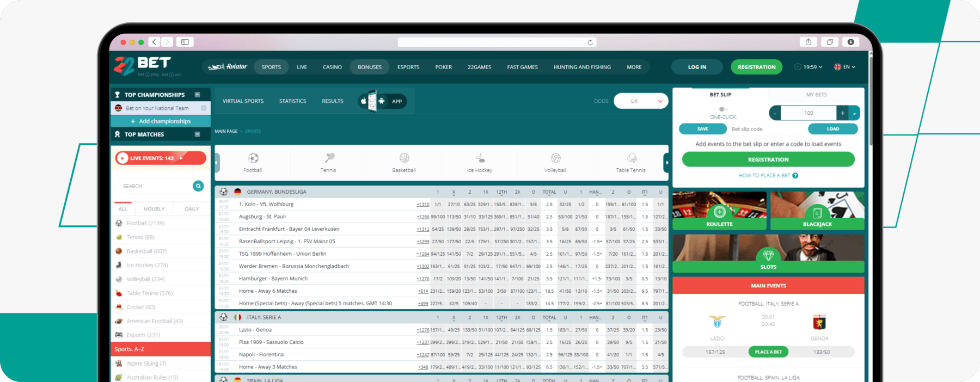
Task: Increase stake with the plus button
Action: coord(843,113)
